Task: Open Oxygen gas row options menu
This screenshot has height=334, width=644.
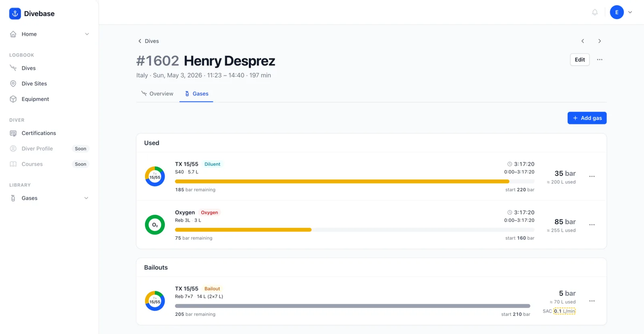Action: pos(592,225)
